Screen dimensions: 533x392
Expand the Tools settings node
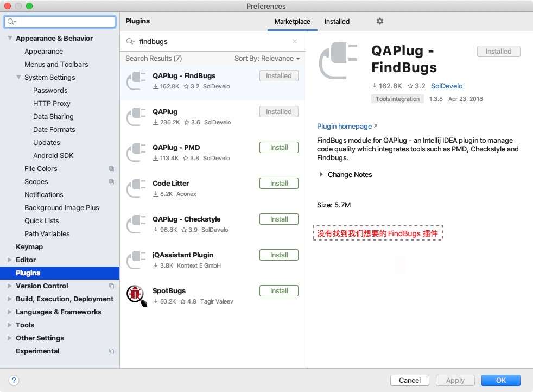[x=10, y=325]
